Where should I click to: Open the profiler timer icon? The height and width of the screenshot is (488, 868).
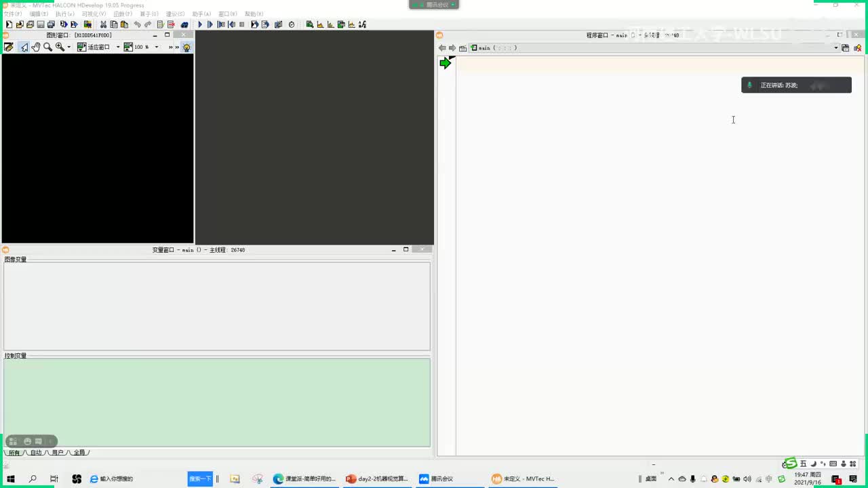[292, 24]
